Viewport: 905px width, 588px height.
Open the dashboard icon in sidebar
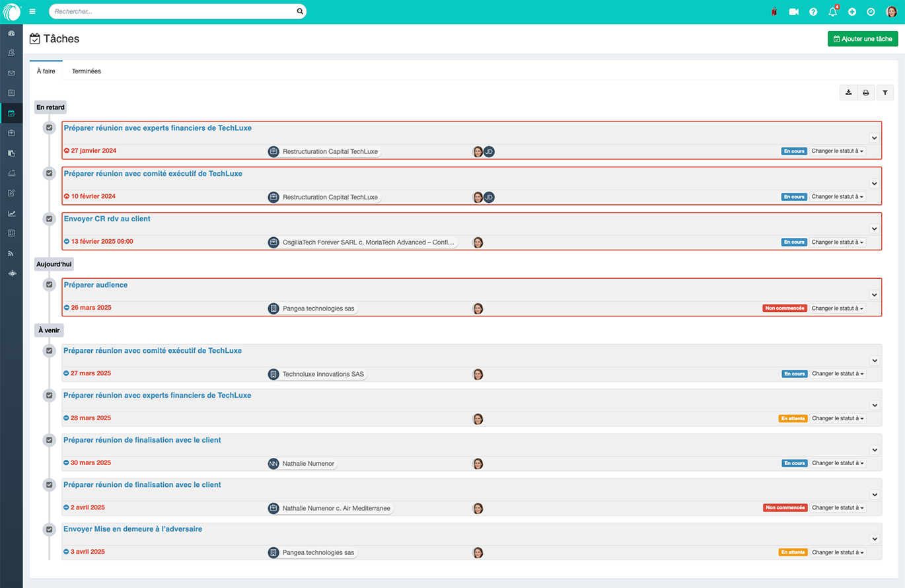point(11,33)
